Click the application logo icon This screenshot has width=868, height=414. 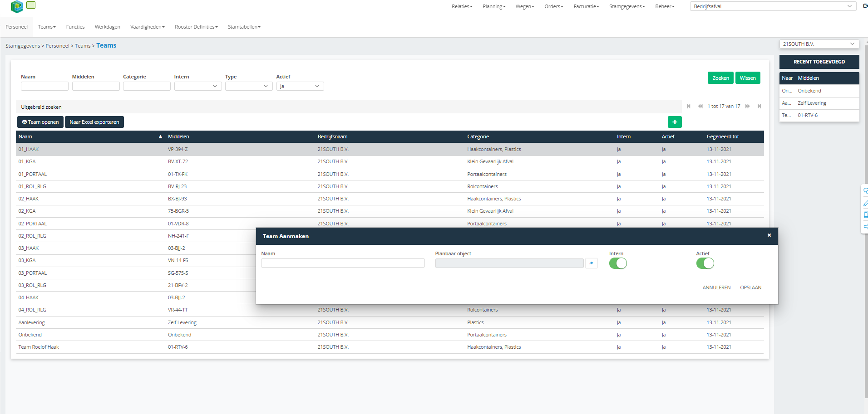(17, 6)
